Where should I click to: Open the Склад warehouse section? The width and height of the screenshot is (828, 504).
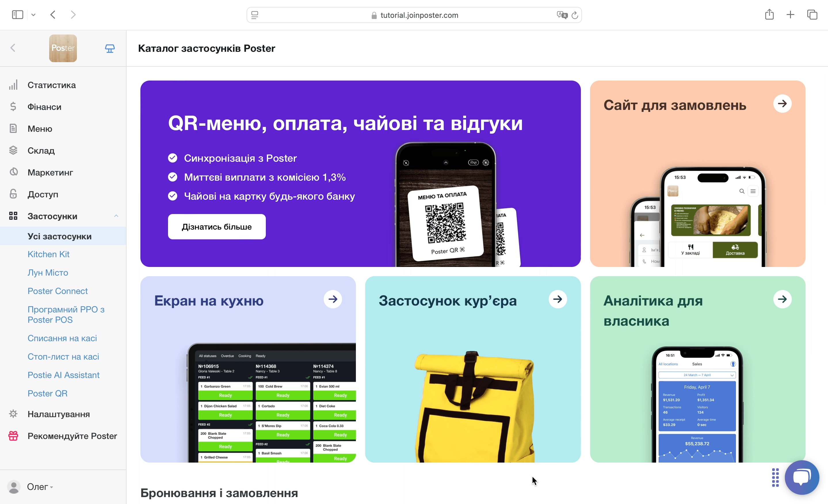41,150
